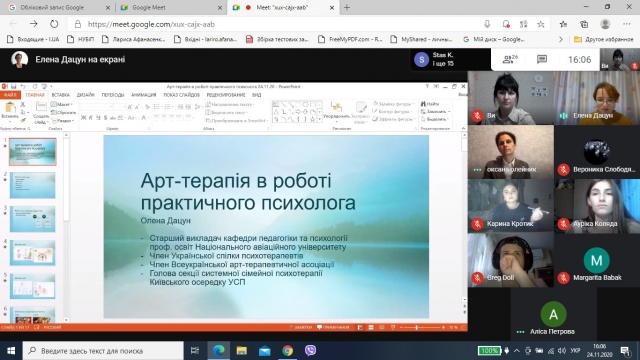The width and height of the screenshot is (640, 360).
Task: Open the font name combo box
Action: point(96,107)
